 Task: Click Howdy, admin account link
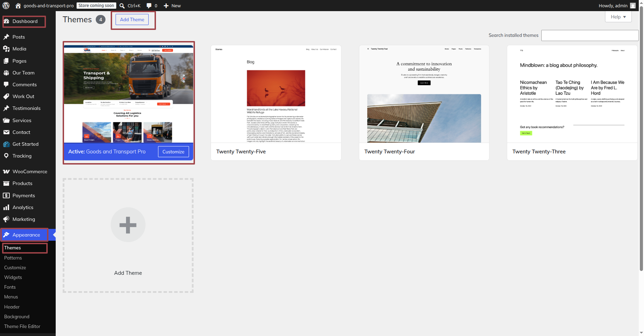(613, 6)
